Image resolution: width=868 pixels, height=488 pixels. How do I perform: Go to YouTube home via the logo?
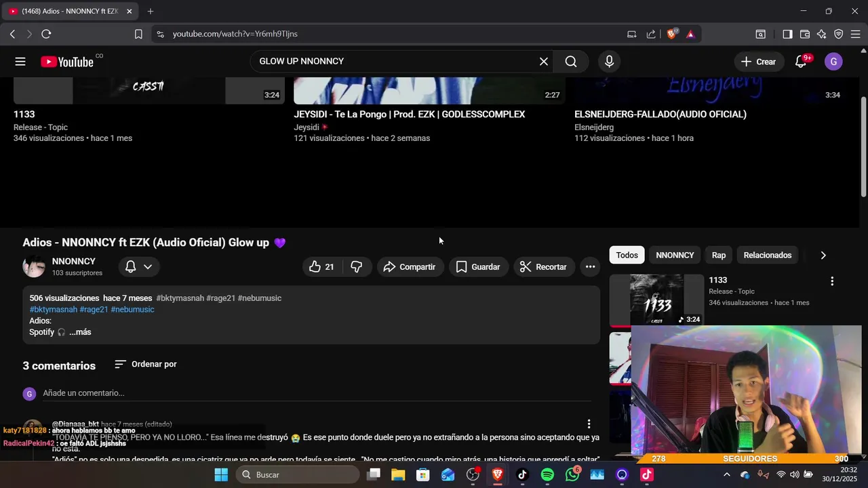click(x=66, y=62)
